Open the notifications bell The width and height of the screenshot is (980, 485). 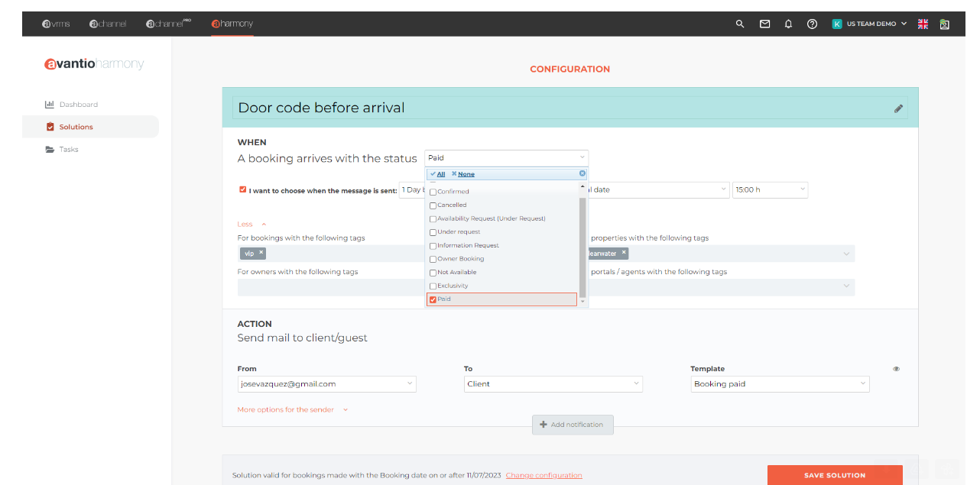788,24
